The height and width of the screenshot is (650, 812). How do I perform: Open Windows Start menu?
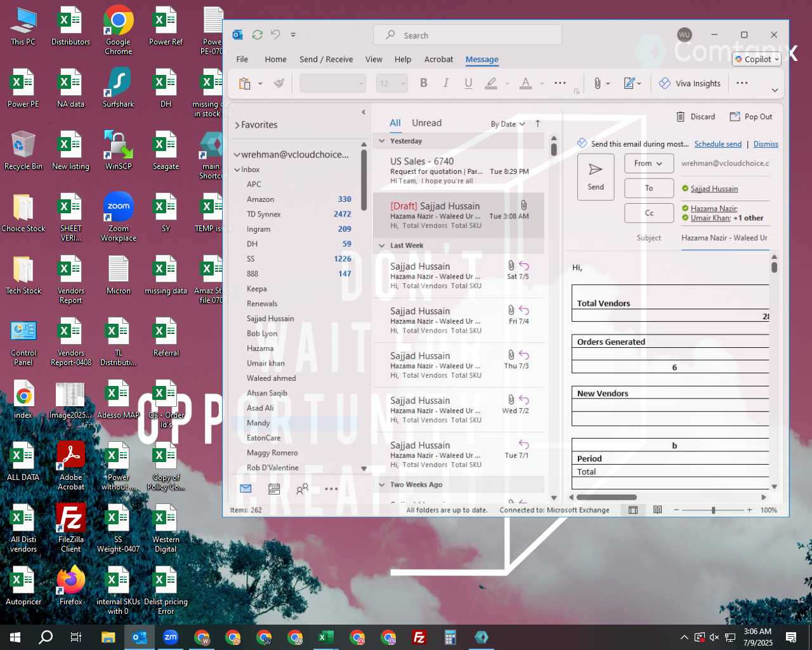(x=15, y=637)
